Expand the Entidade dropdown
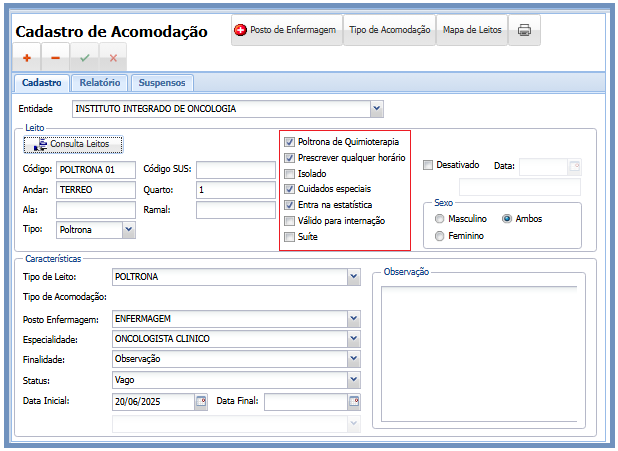Image resolution: width=618 pixels, height=451 pixels. tap(376, 108)
